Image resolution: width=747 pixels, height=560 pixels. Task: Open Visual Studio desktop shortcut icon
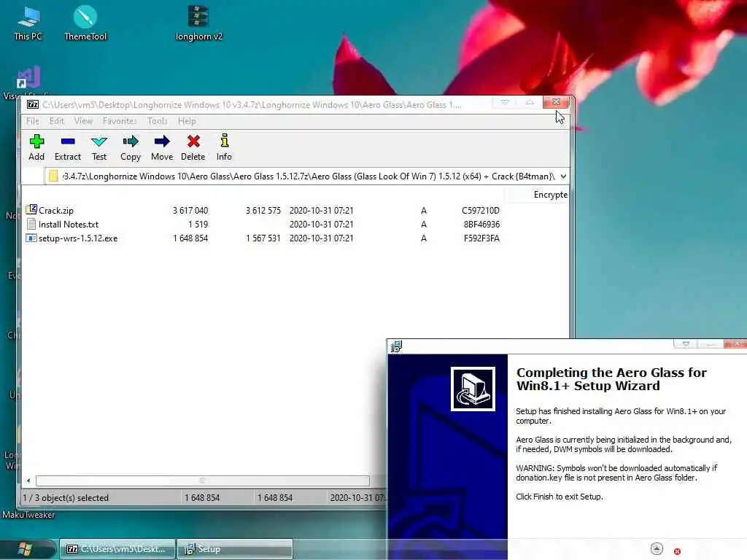click(x=28, y=77)
